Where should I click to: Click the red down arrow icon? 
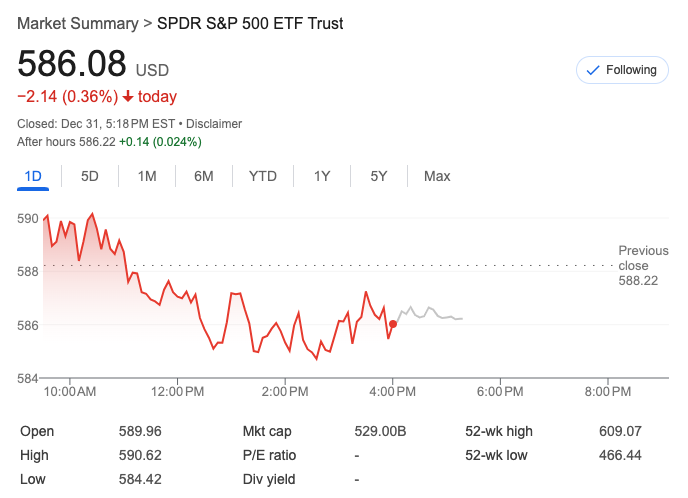pyautogui.click(x=128, y=97)
